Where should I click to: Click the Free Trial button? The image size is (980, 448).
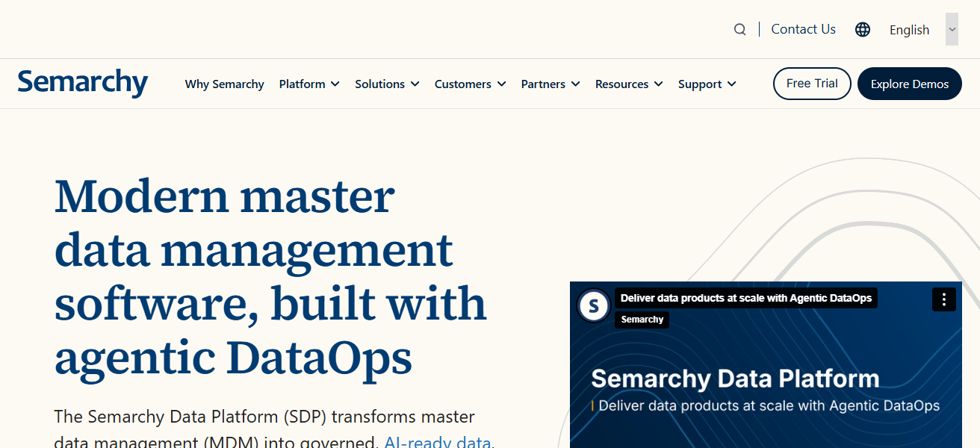(812, 84)
